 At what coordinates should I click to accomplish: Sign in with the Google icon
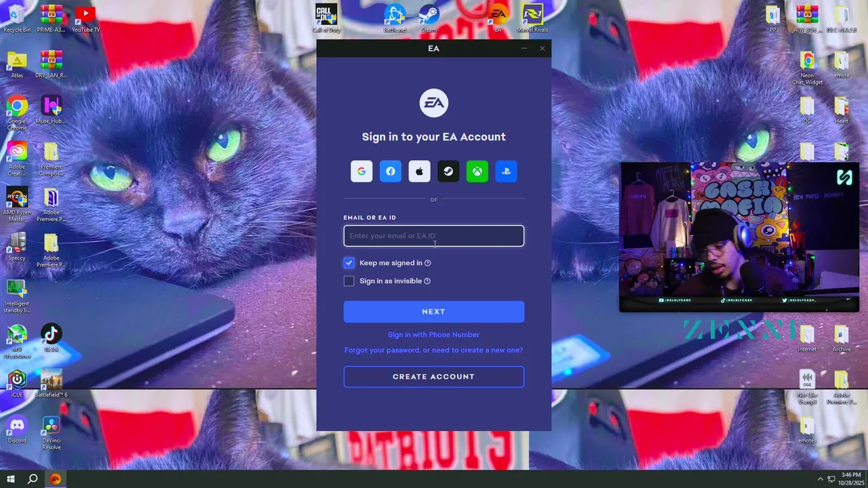361,171
